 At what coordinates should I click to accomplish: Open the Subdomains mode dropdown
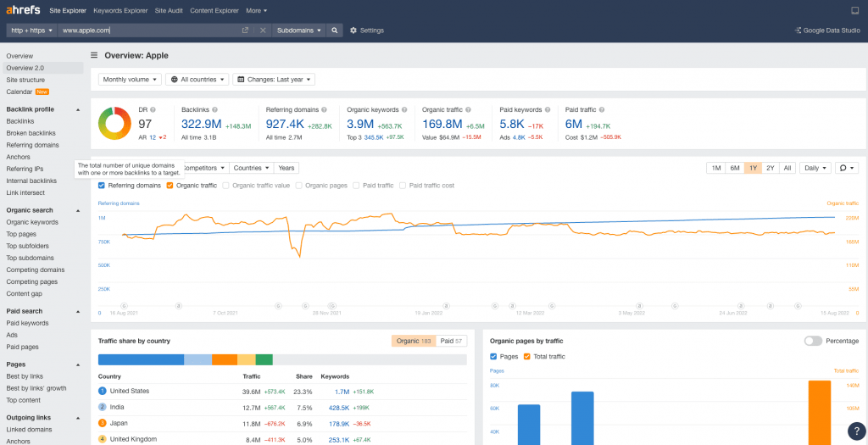pyautogui.click(x=299, y=31)
